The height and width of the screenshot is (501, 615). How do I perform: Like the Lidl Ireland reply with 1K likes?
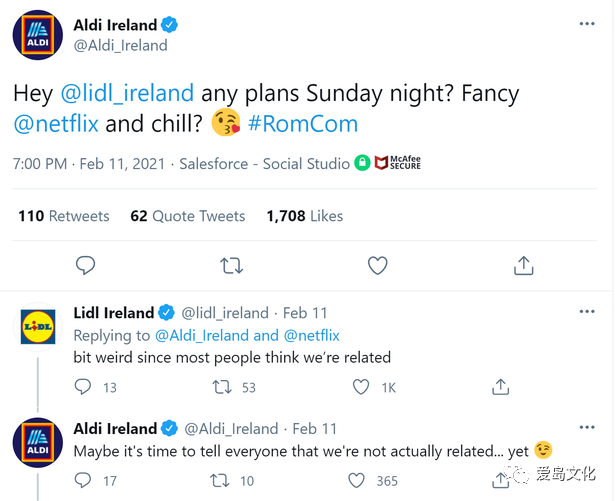tap(361, 387)
